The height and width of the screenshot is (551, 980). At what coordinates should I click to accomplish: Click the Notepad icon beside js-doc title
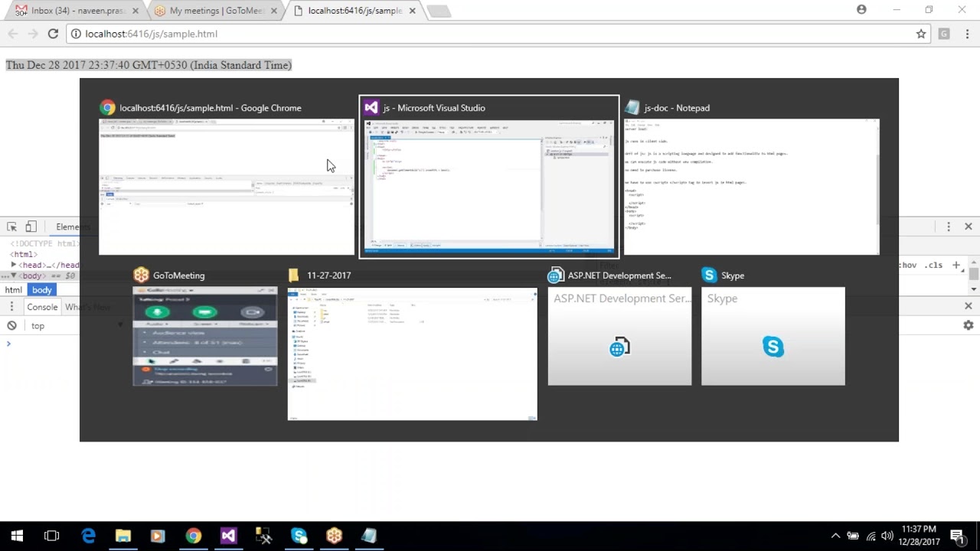pyautogui.click(x=632, y=108)
